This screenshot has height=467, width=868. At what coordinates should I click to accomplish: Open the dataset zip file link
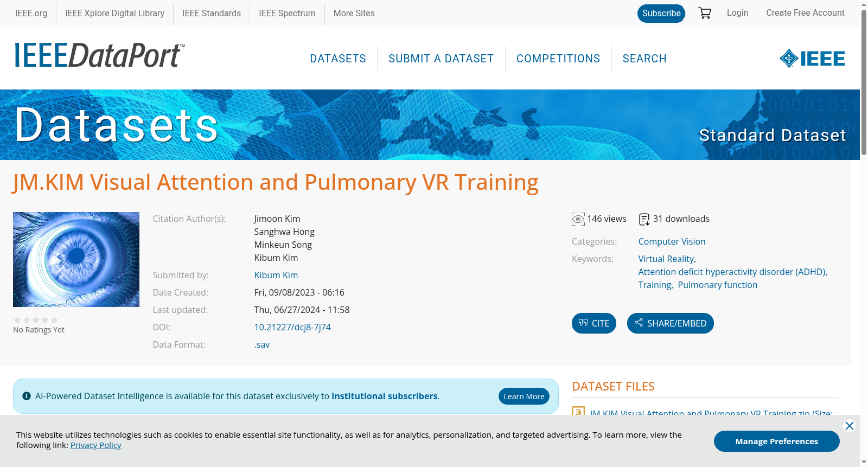(711, 413)
